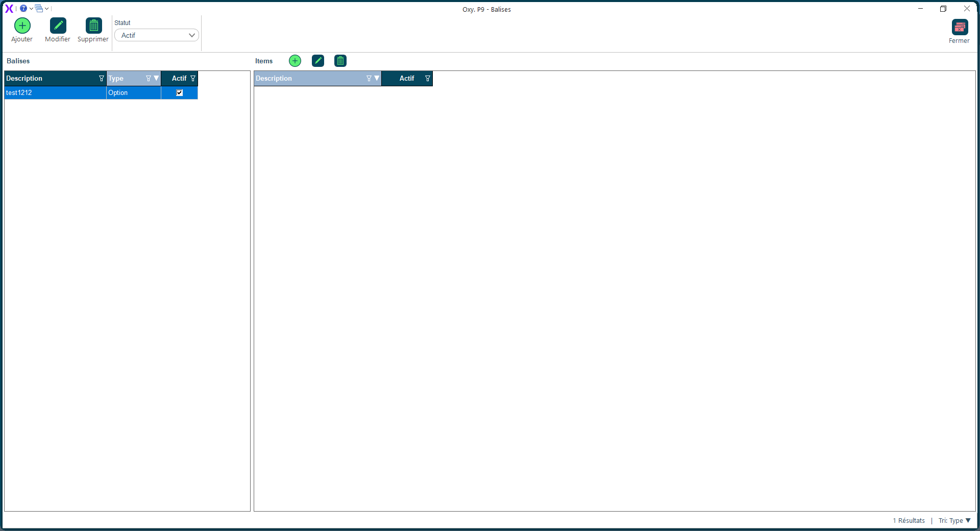Image resolution: width=980 pixels, height=531 pixels.
Task: Click the Supprimer trash icon
Action: (94, 26)
